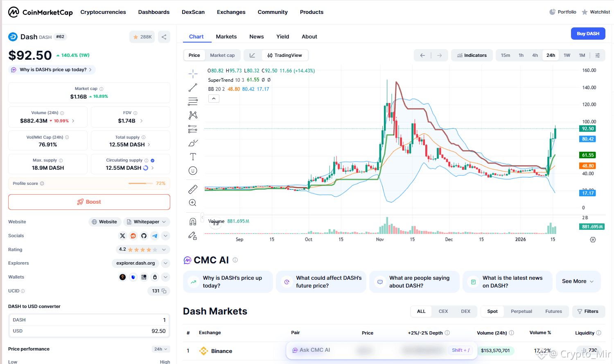Select the 15m chart interval
614x364 pixels.
coord(506,55)
